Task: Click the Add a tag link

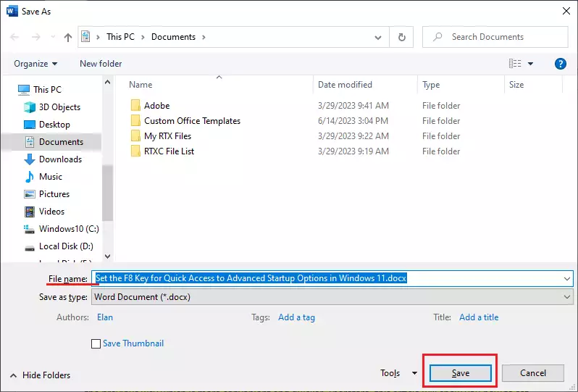Action: click(x=296, y=317)
